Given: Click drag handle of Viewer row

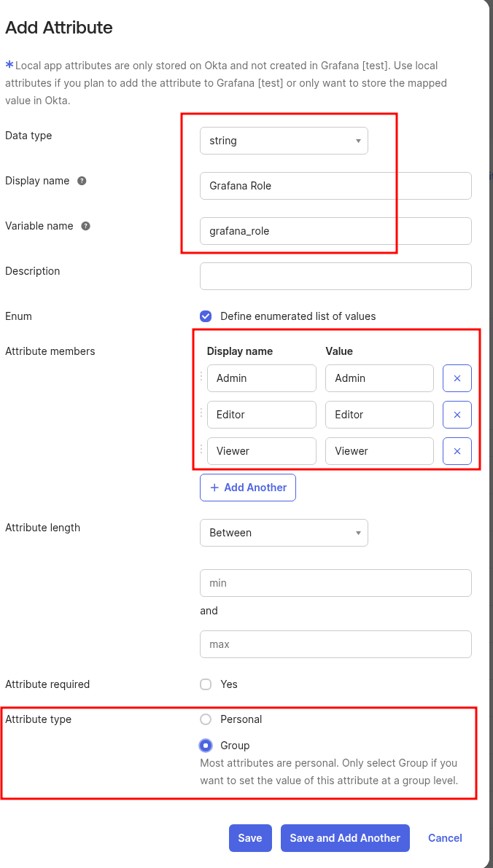Looking at the screenshot, I should pos(201,450).
